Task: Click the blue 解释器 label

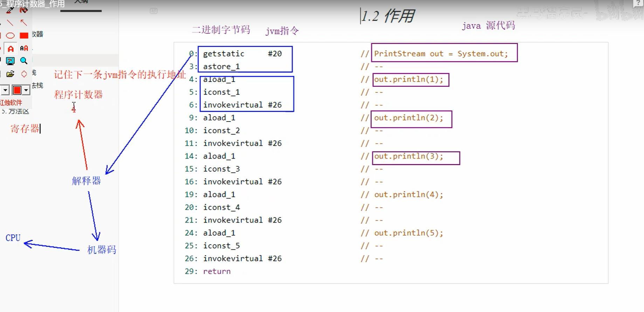Action: pyautogui.click(x=86, y=181)
